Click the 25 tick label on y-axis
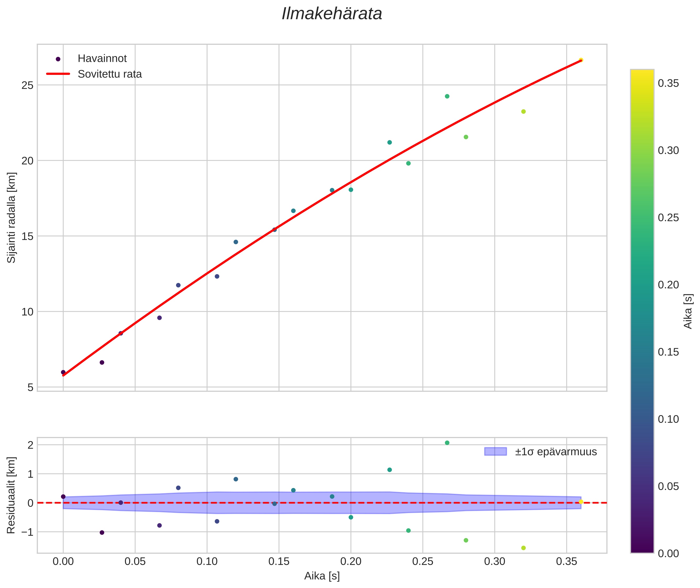The width and height of the screenshot is (700, 588). click(x=27, y=86)
